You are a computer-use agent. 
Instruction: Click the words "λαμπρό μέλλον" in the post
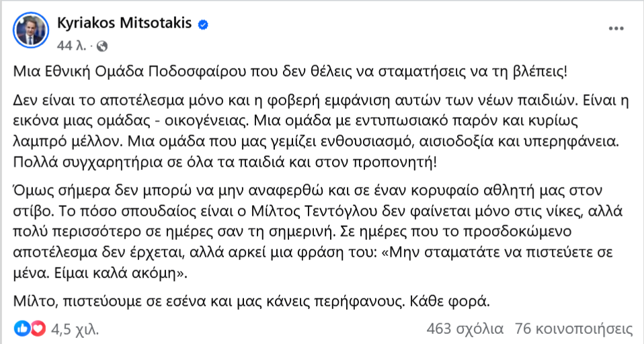(68, 142)
